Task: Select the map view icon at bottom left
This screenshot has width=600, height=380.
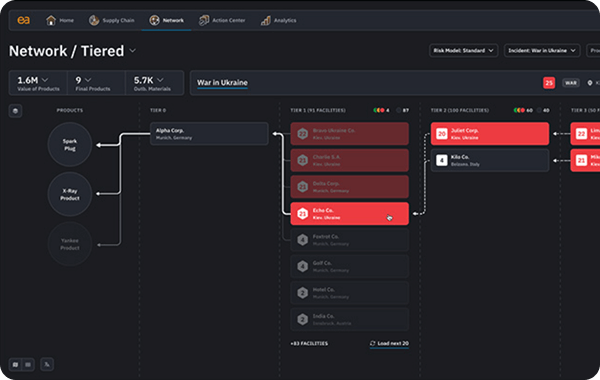Action: click(x=15, y=364)
